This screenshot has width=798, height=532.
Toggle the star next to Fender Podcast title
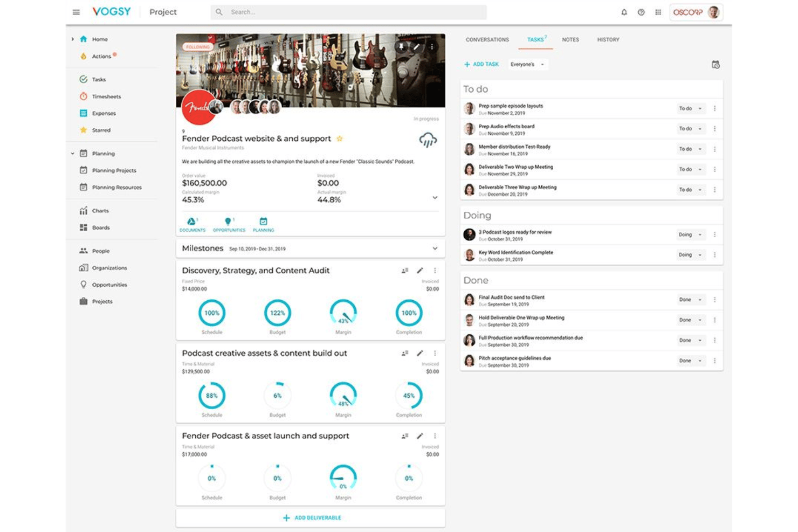point(340,139)
